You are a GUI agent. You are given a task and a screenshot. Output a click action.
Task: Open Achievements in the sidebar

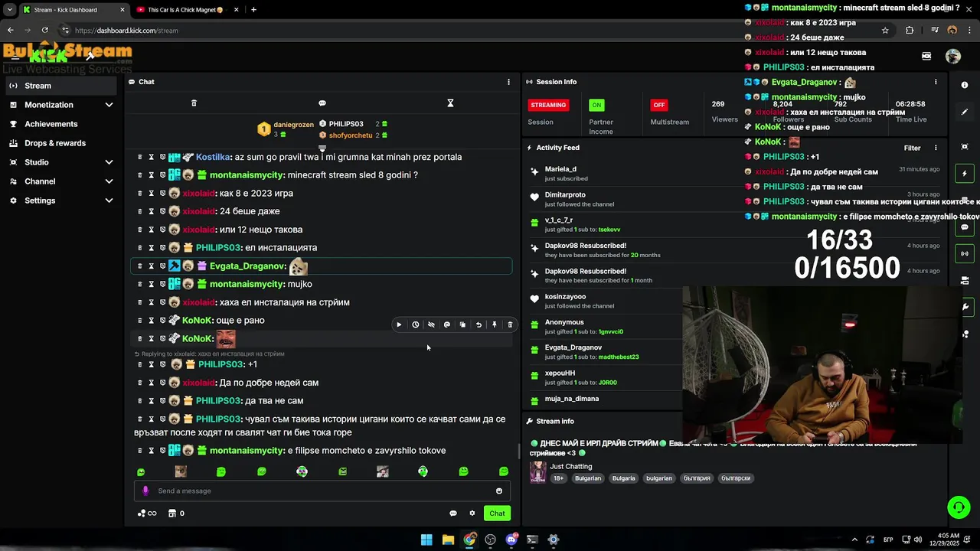pos(61,124)
